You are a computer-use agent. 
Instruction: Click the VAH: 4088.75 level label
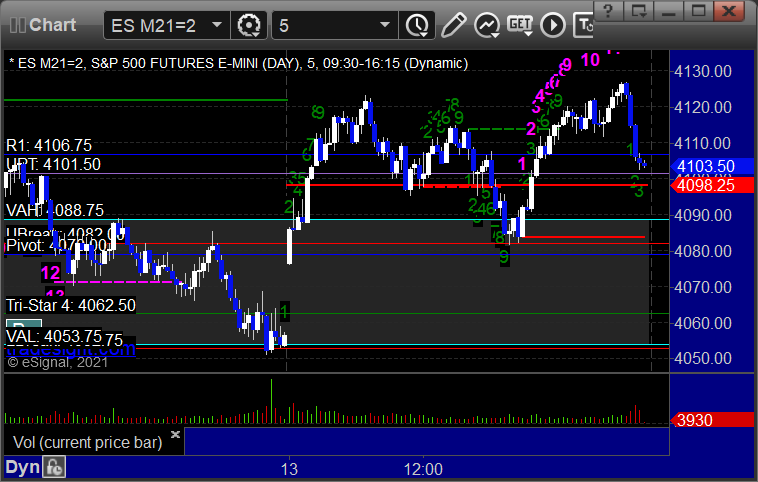pyautogui.click(x=55, y=210)
